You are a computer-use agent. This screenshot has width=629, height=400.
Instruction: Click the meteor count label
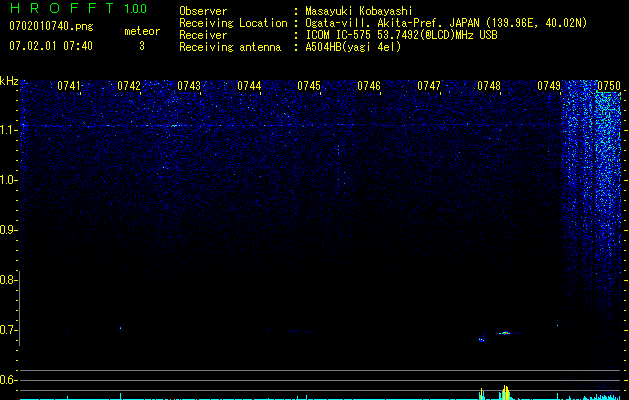coord(142,31)
